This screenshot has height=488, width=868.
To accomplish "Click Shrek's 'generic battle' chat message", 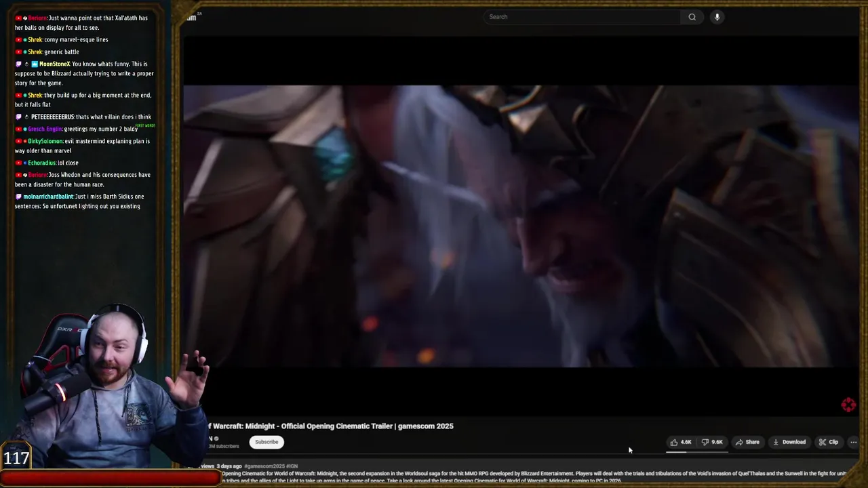I will [x=61, y=52].
